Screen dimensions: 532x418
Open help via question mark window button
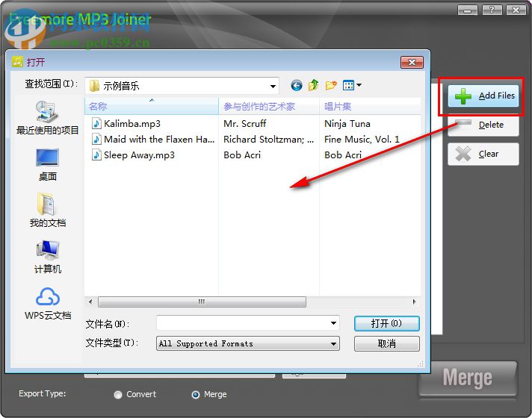tap(492, 10)
